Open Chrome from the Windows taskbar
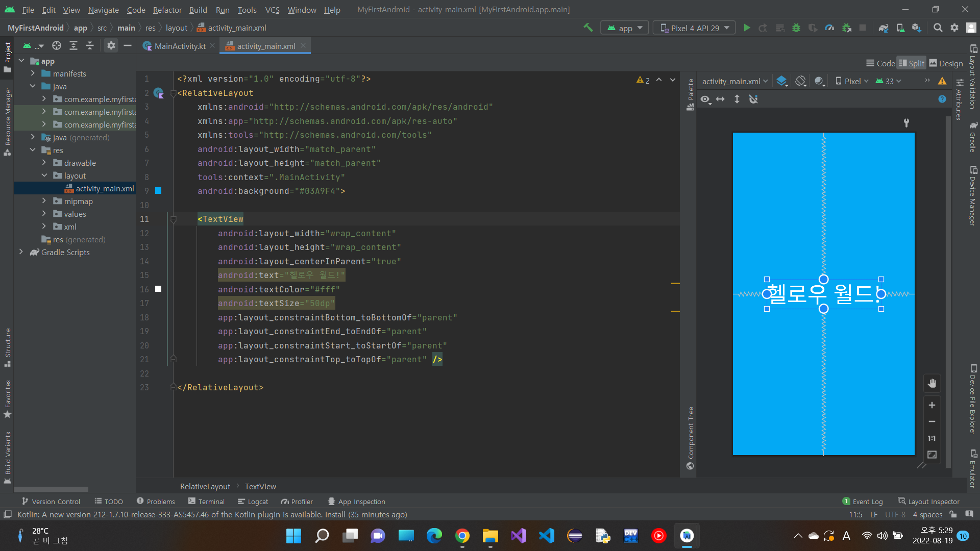This screenshot has width=980, height=551. (x=462, y=536)
